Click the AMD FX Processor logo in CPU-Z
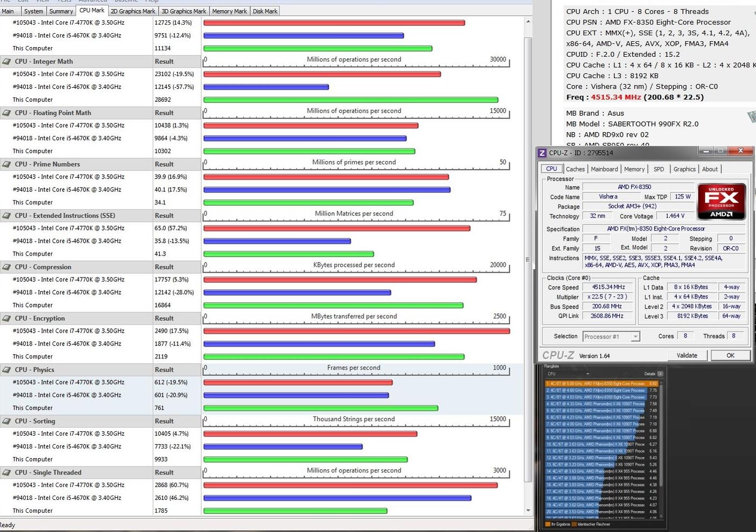This screenshot has height=532, width=756. [721, 201]
